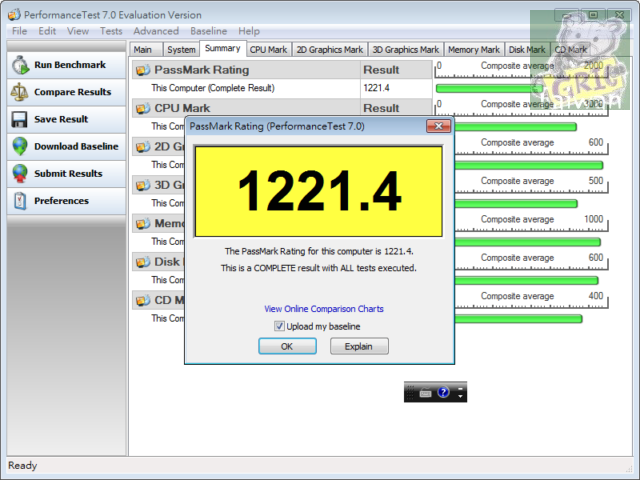Click the Submit Results button label
640x480 pixels.
[68, 173]
